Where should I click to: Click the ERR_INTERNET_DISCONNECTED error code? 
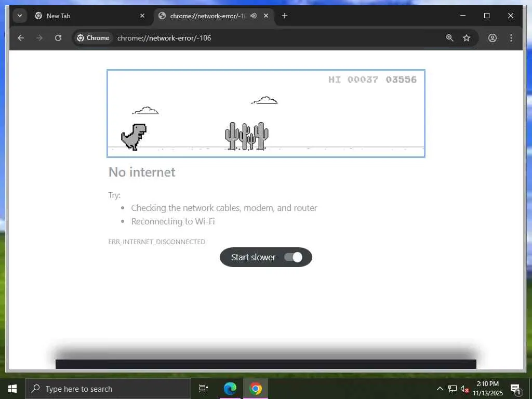(x=157, y=242)
